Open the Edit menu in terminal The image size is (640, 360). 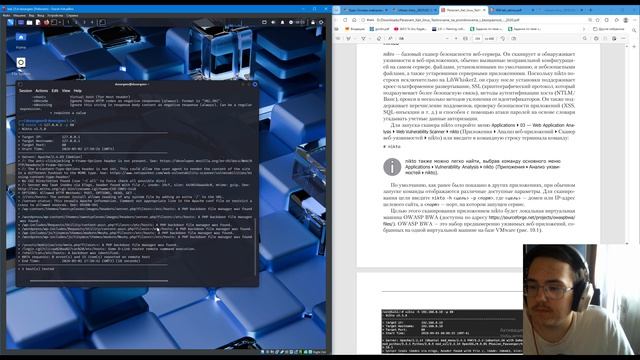point(55,91)
